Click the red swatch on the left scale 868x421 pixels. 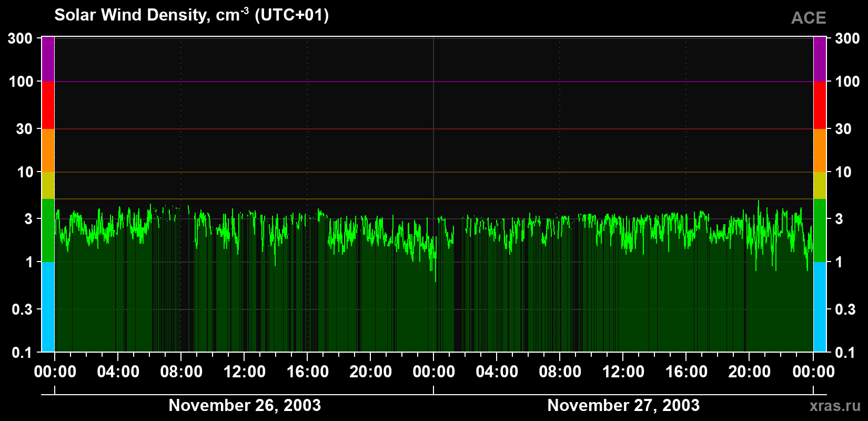click(x=48, y=105)
